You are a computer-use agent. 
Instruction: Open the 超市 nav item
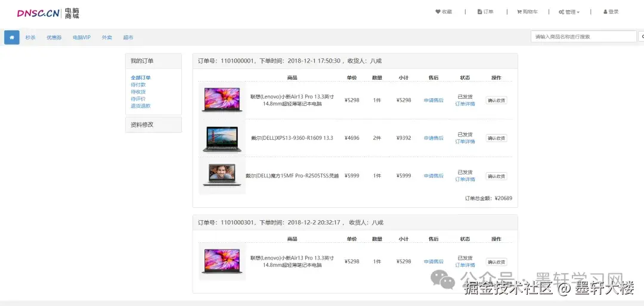[128, 38]
